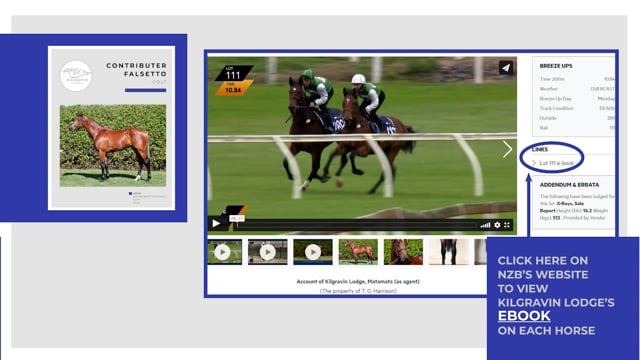
Task: Open horse legs photo thumbnail
Action: [x=448, y=252]
